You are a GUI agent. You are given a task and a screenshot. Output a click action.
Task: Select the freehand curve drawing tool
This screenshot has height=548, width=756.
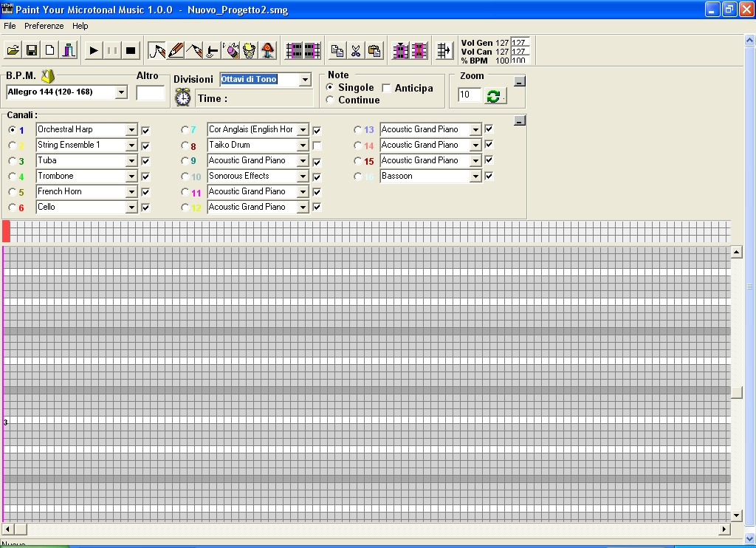[x=157, y=50]
